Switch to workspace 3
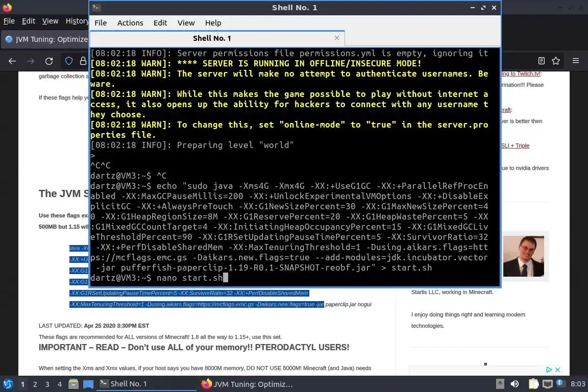Screen dimensions: 588x392 (47, 384)
